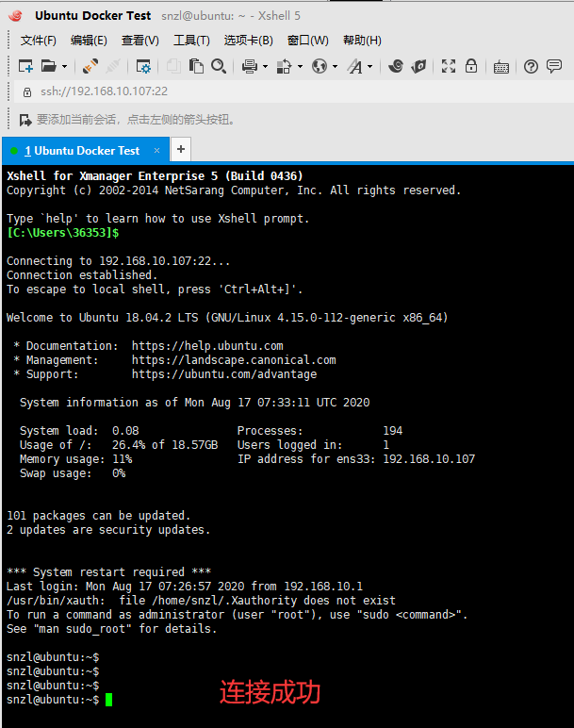Image resolution: width=574 pixels, height=728 pixels.
Task: Click '101 packages can be updated.' text
Action: point(98,516)
